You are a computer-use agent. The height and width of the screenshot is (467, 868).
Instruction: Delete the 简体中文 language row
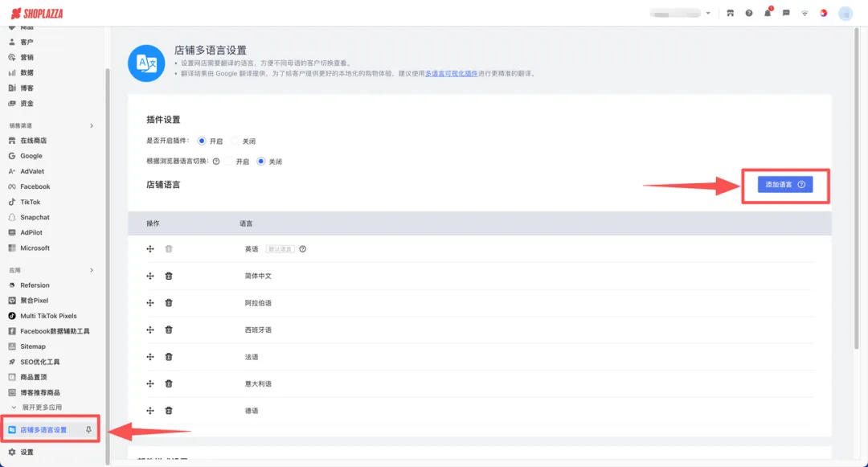[x=169, y=277]
